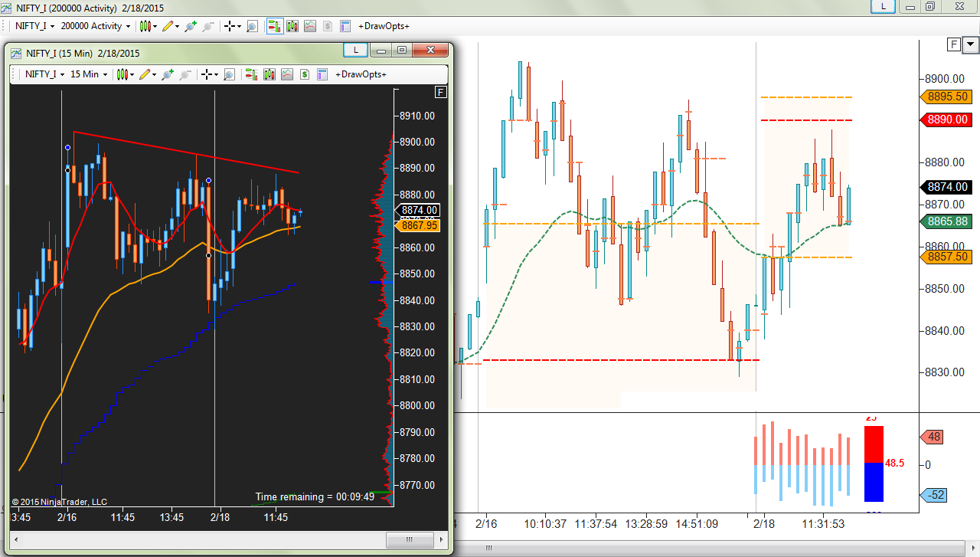Click zoom frame icon in 15 Min window

click(229, 74)
